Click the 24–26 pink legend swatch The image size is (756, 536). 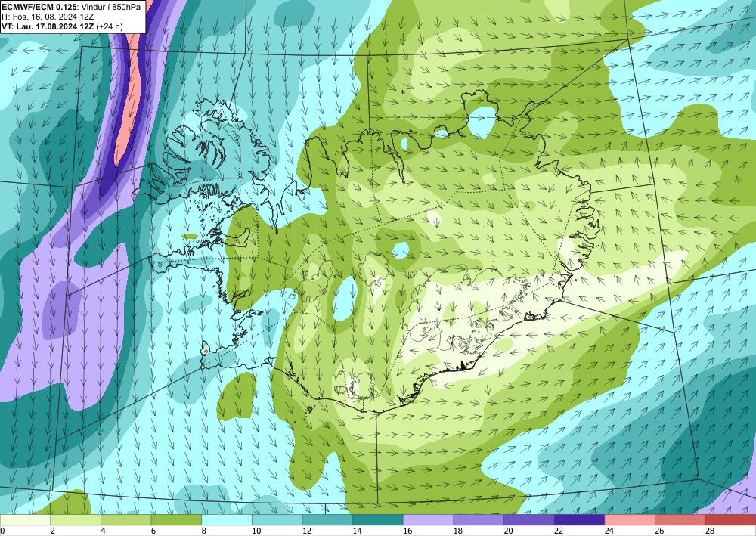630,519
